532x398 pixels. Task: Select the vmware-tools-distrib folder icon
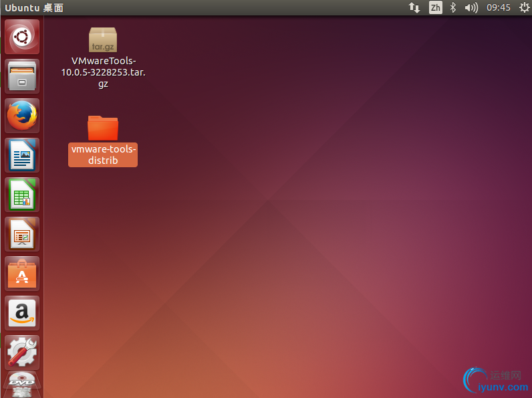click(x=103, y=128)
